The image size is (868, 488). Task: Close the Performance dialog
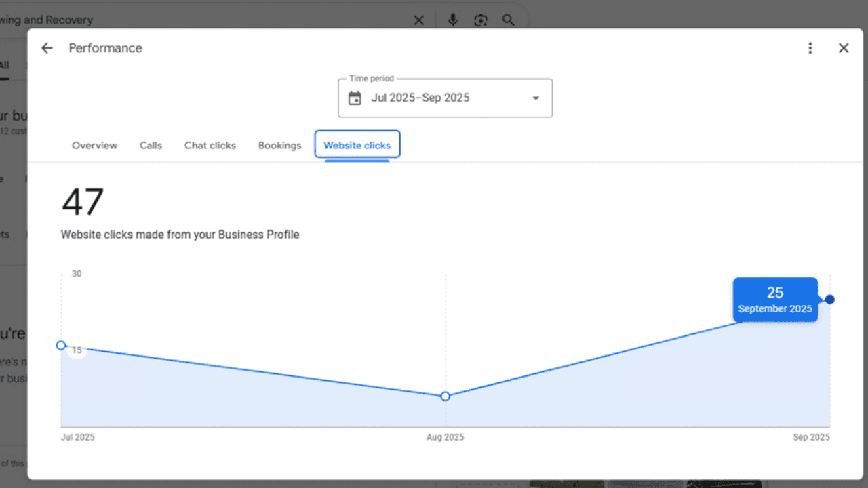tap(843, 48)
